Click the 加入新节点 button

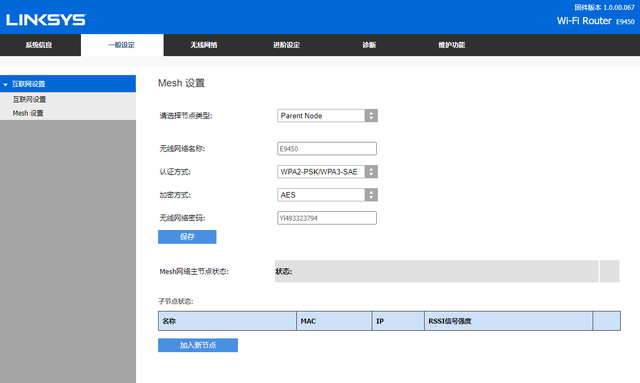[198, 345]
